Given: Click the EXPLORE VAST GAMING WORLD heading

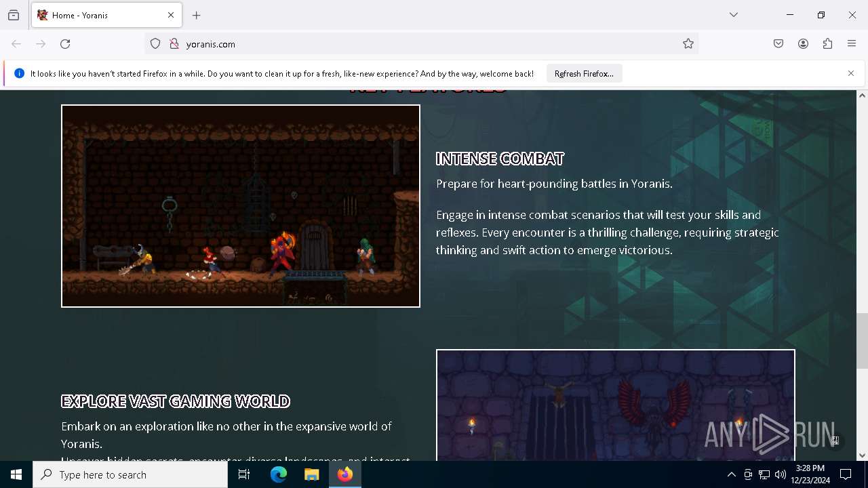Looking at the screenshot, I should pos(176,401).
